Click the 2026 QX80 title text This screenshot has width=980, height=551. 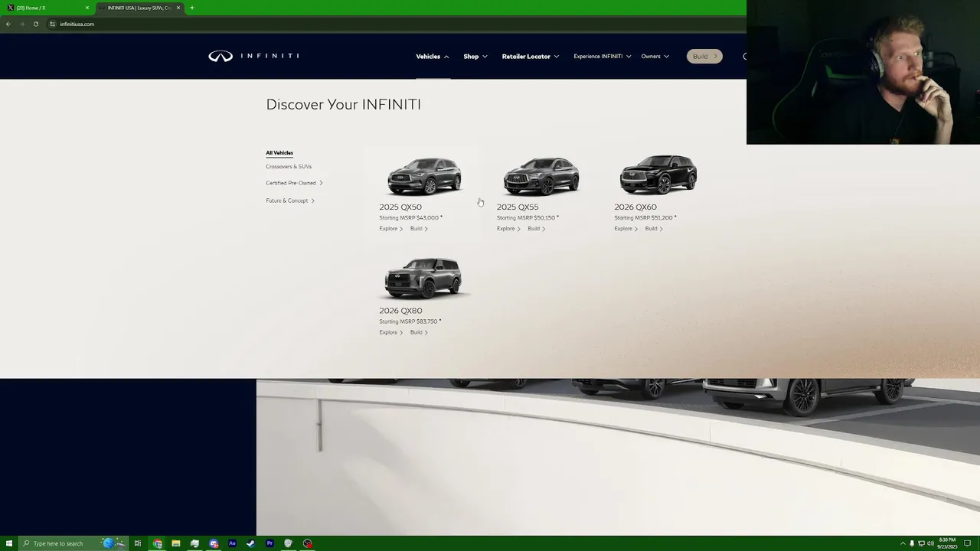point(400,311)
